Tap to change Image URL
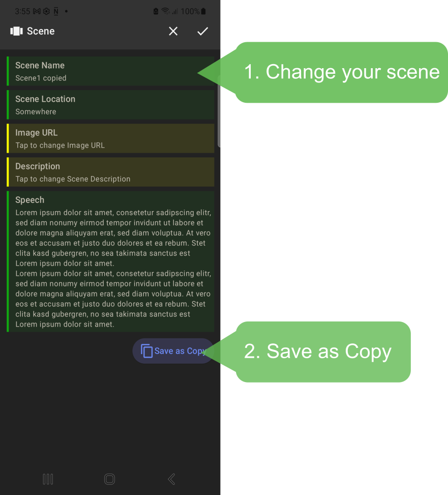 110,138
